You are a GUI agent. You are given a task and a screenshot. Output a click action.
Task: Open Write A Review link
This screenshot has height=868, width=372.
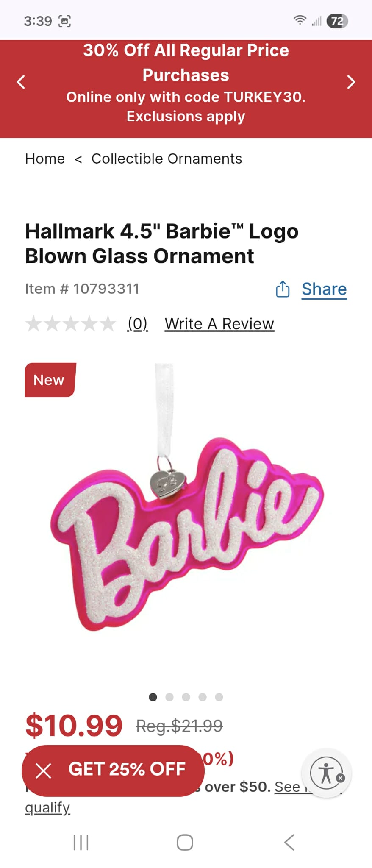[x=219, y=324]
